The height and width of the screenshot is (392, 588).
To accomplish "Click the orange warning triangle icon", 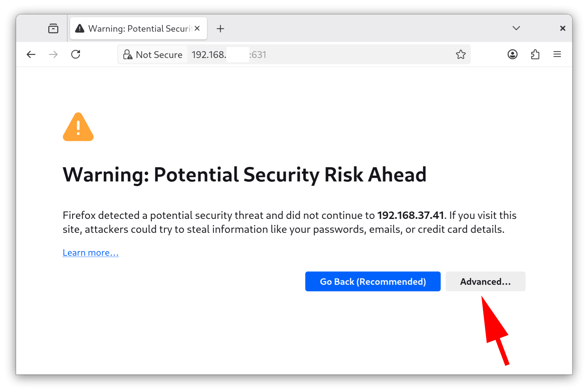I will click(x=78, y=128).
